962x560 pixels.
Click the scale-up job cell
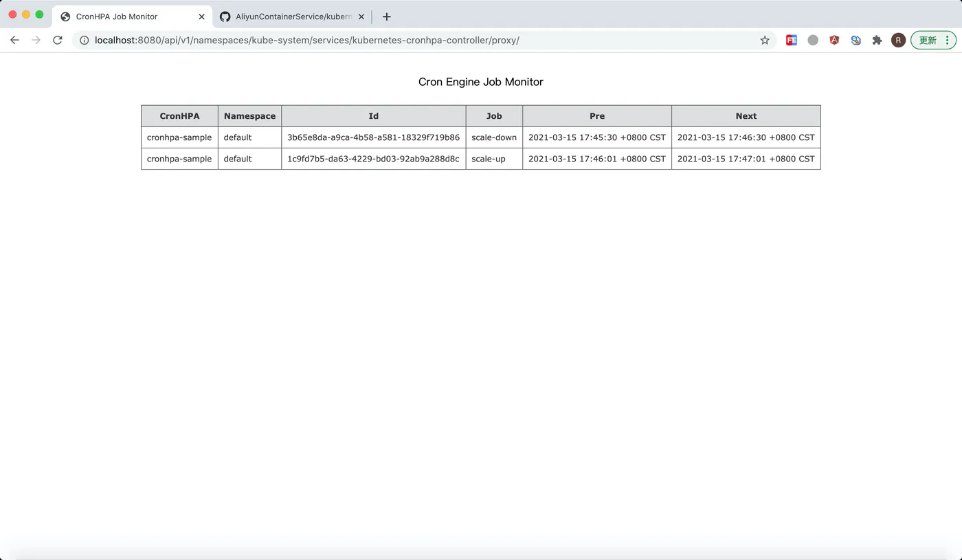click(x=494, y=159)
